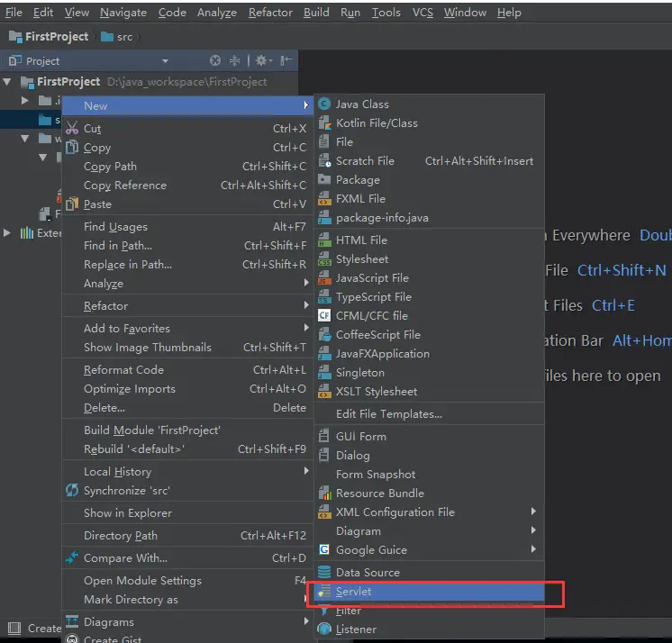672x643 pixels.
Task: Click the Kotlin File/Class icon
Action: tap(324, 123)
